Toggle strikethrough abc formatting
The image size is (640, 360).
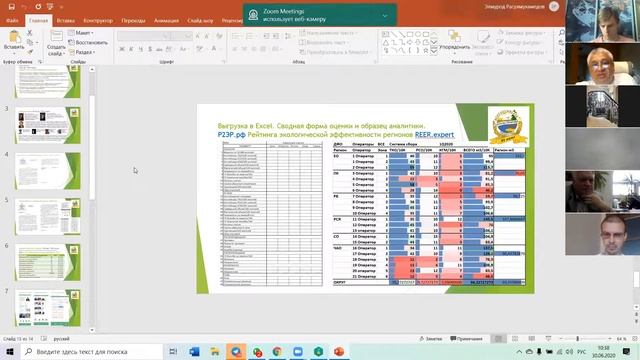[x=159, y=49]
